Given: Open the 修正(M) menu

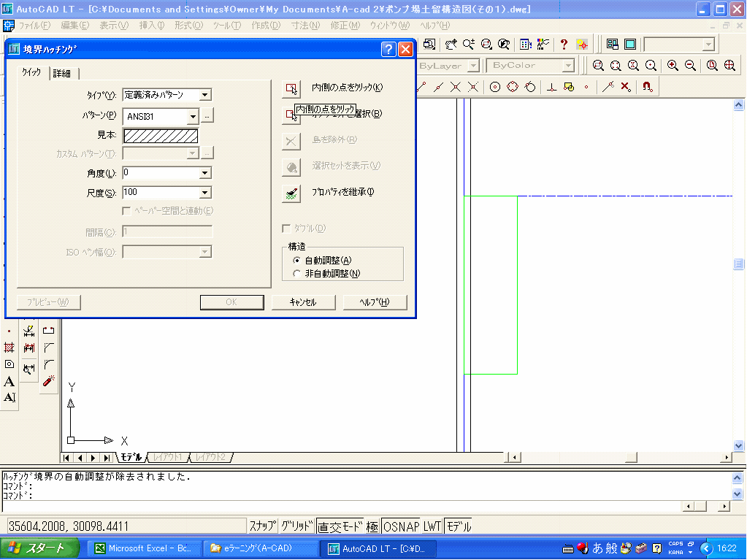Looking at the screenshot, I should (345, 26).
